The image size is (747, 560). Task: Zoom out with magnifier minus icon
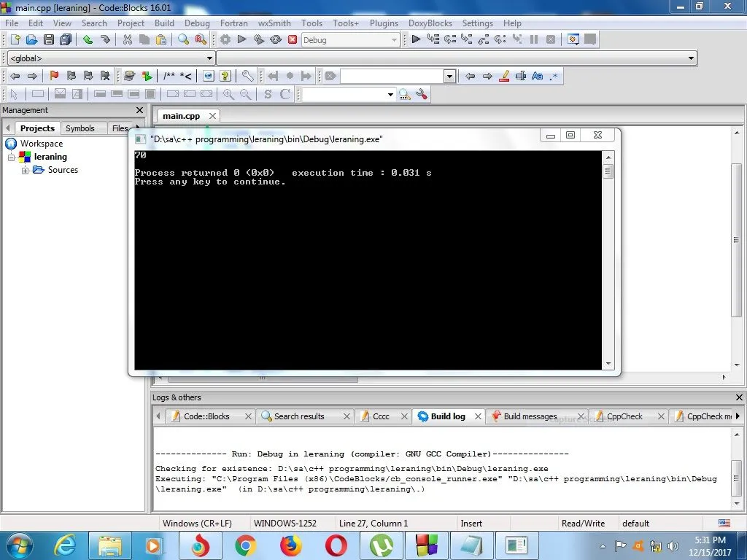coord(245,94)
